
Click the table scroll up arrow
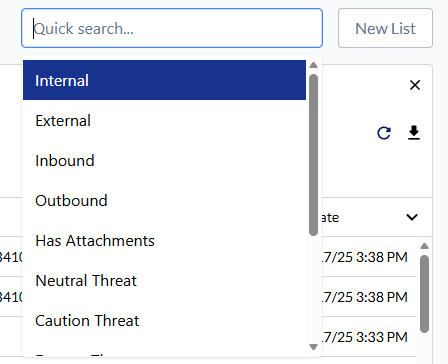coord(424,246)
